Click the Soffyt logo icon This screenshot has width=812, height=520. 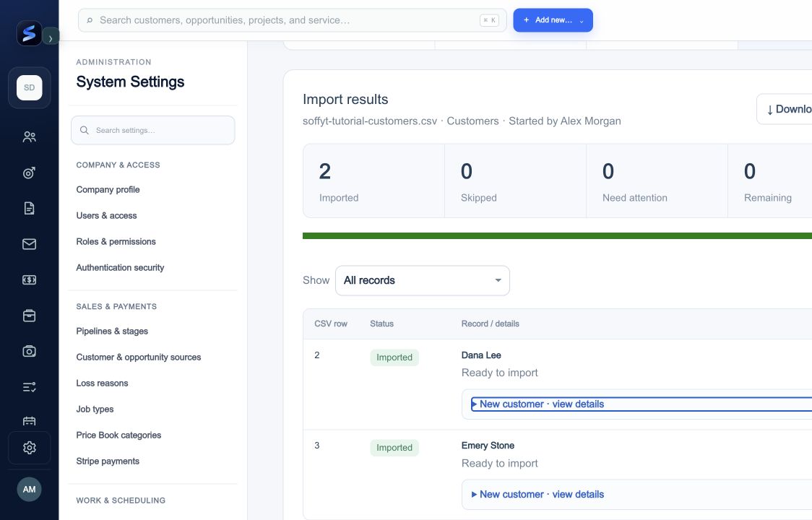[x=29, y=34]
